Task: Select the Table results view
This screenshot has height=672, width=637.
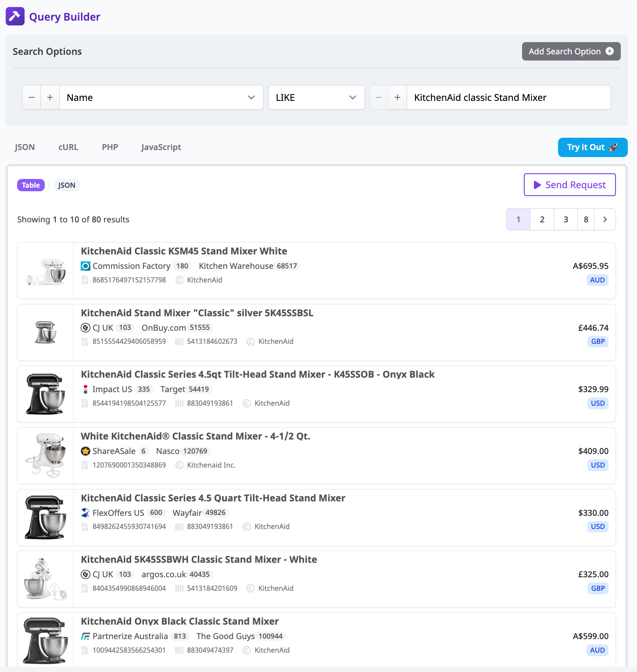Action: [31, 185]
